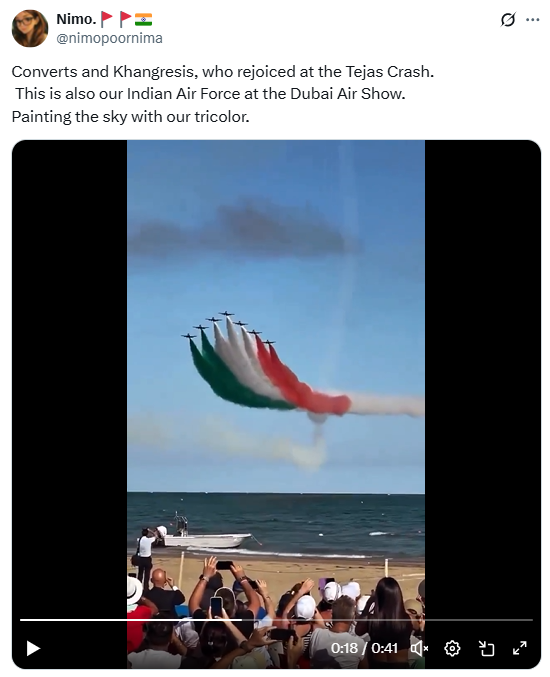This screenshot has height=677, width=550.
Task: Click the end of the video timeline
Action: point(531,620)
